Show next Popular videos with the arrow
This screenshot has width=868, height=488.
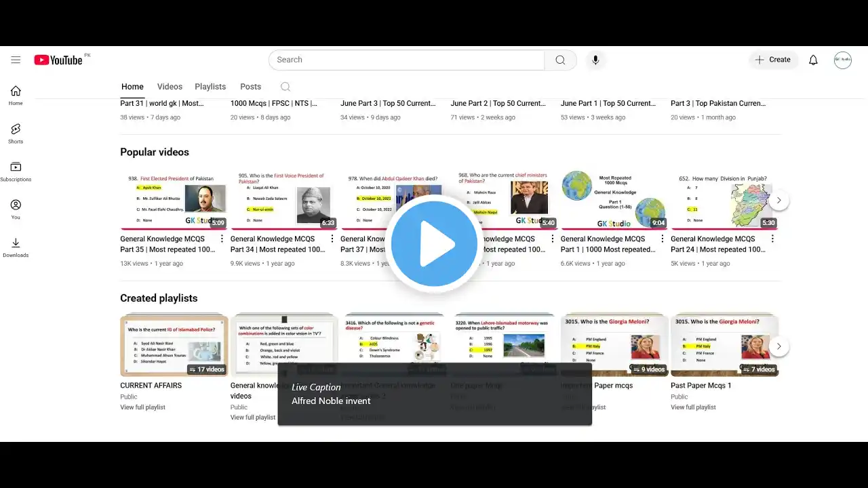778,200
